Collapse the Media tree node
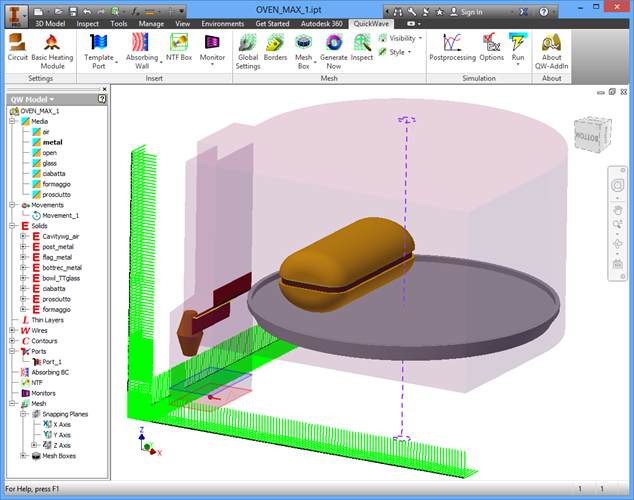 pyautogui.click(x=13, y=121)
